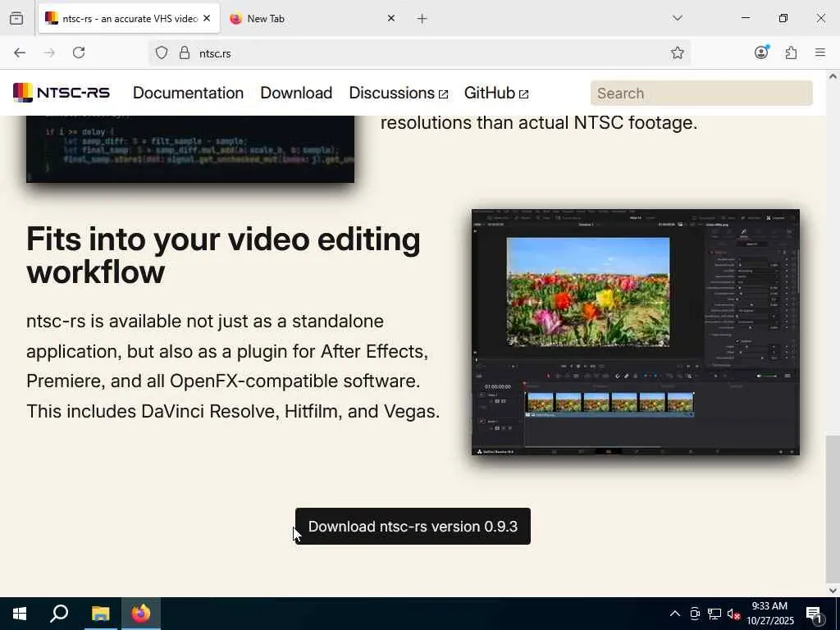840x630 pixels.
Task: Open the notification center icon
Action: [x=815, y=614]
